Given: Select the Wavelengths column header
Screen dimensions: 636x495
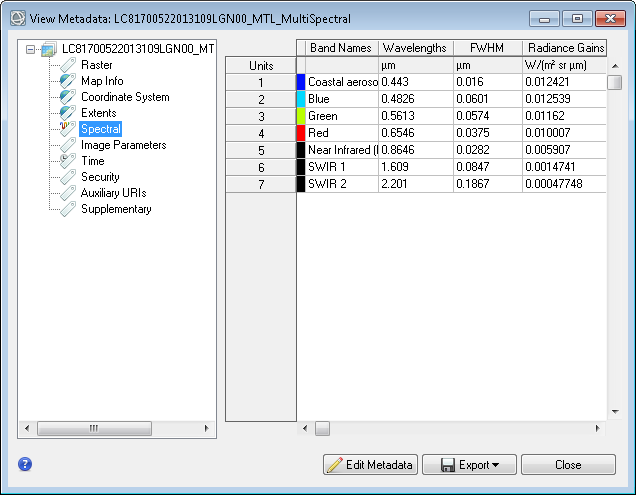Looking at the screenshot, I should pos(413,48).
